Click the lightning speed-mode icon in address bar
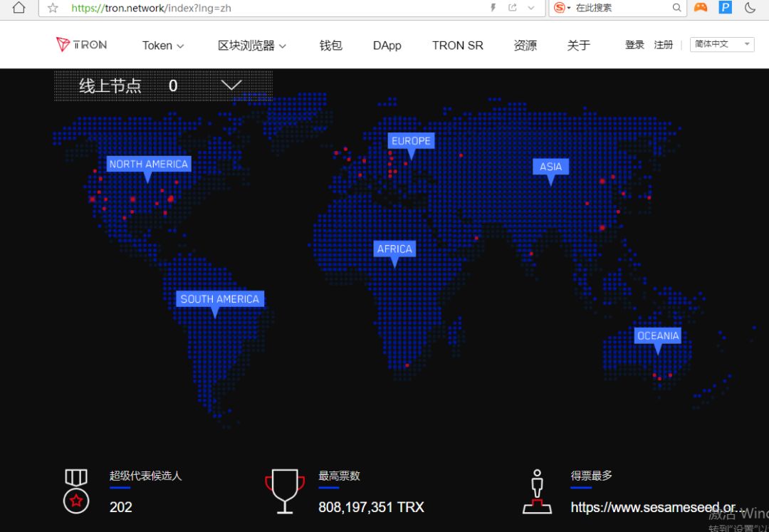This screenshot has width=769, height=532. [x=493, y=7]
